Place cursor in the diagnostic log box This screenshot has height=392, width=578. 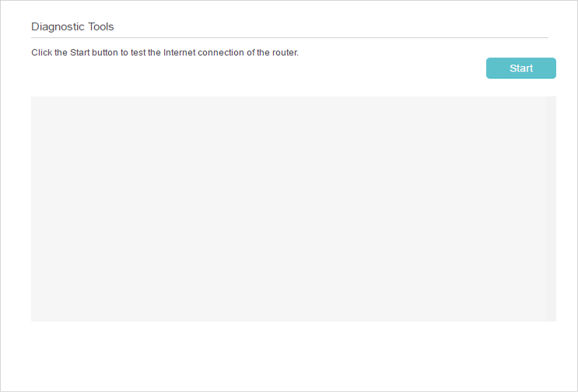tap(288, 208)
